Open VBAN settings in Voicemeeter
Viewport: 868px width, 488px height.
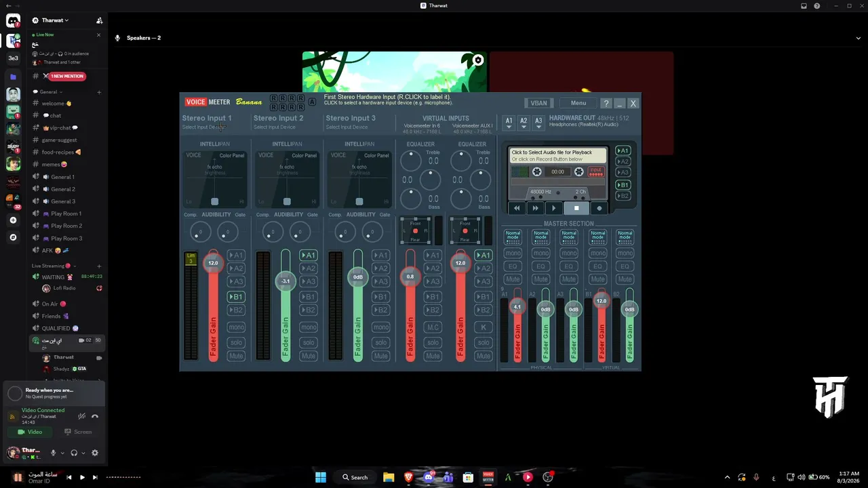click(538, 103)
